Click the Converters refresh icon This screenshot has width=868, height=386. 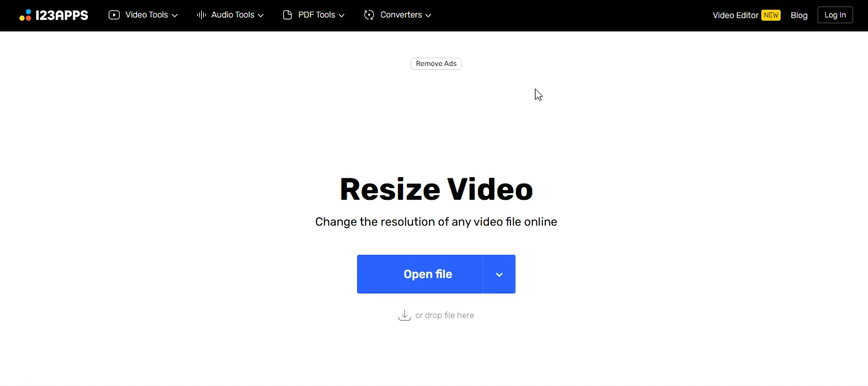point(369,14)
